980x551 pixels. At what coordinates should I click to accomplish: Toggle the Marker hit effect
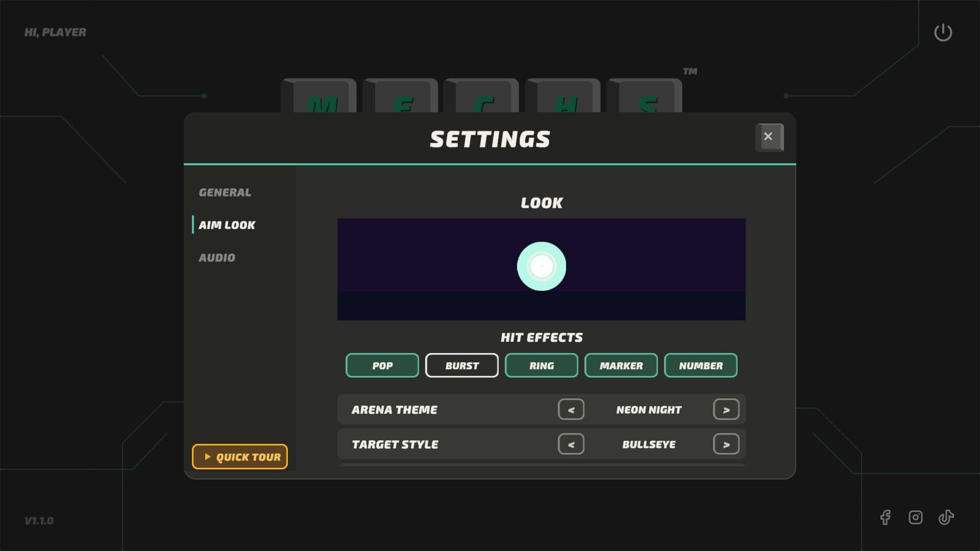click(621, 365)
